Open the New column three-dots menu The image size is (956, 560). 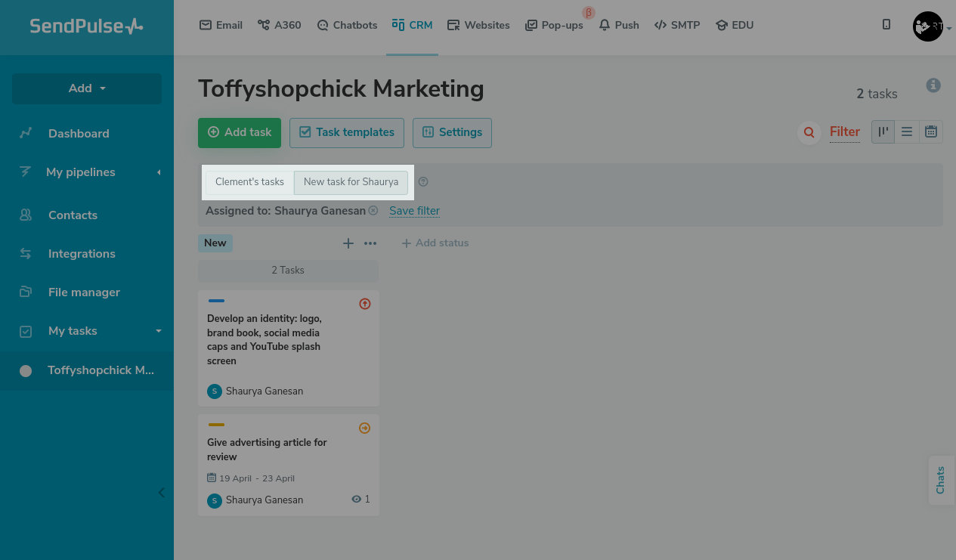370,243
